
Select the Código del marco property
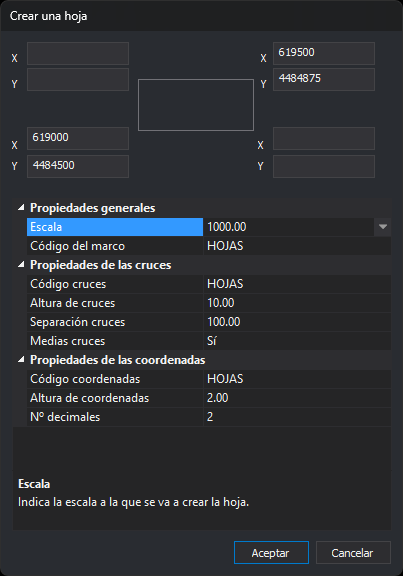coord(115,246)
